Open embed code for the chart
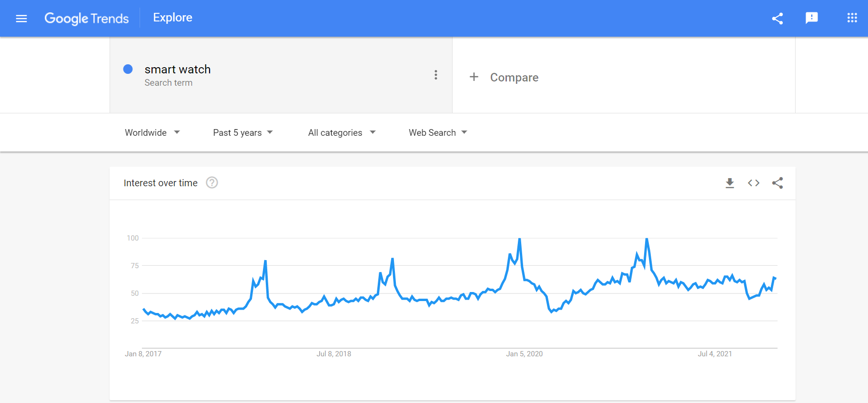This screenshot has height=403, width=868. coord(754,183)
